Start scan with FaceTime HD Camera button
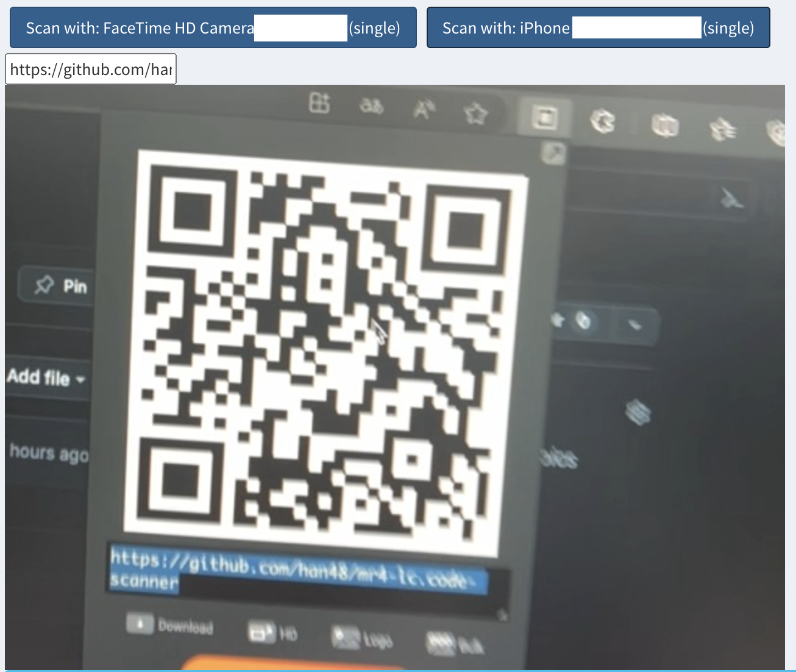Image resolution: width=796 pixels, height=672 pixels. [x=213, y=27]
